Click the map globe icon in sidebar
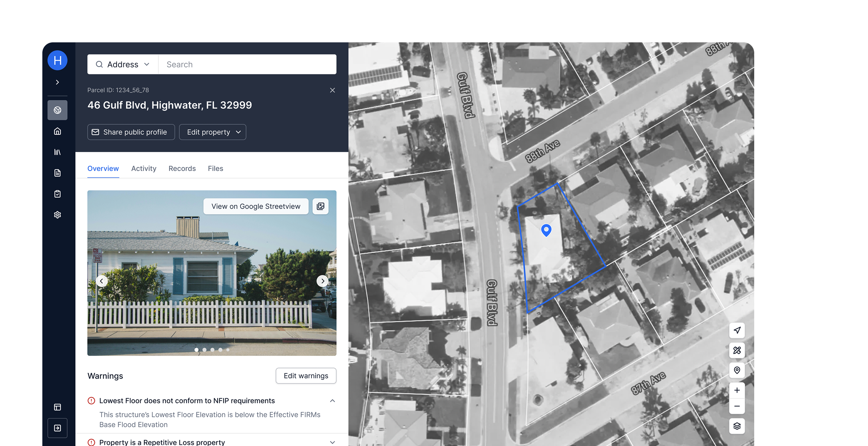The height and width of the screenshot is (446, 868). (x=57, y=110)
